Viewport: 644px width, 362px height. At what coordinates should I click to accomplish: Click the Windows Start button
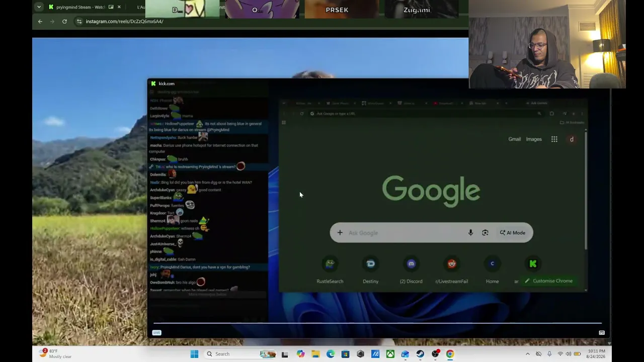point(194,354)
